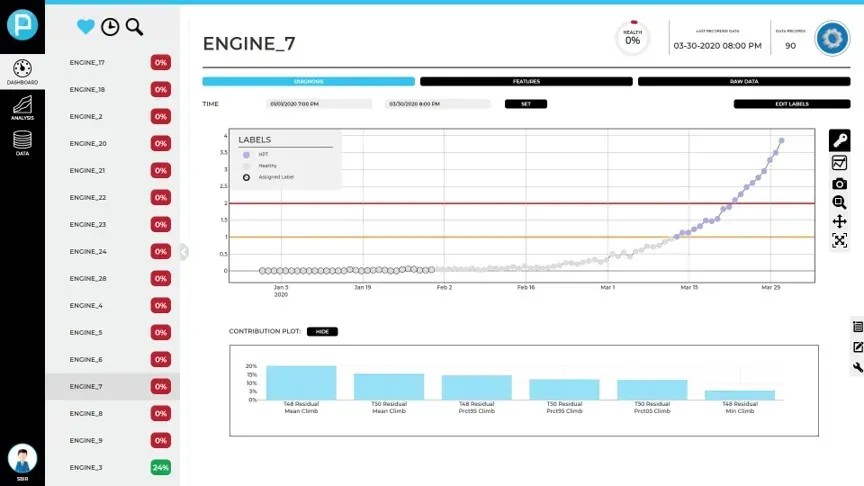
Task: Open the Dashboard section
Action: (x=22, y=72)
